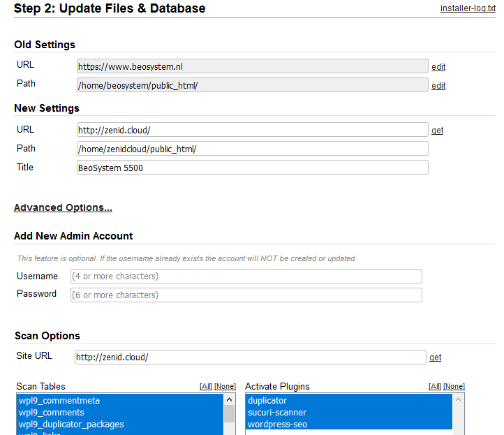
Task: Click edit next to Old Settings URL
Action: click(x=438, y=67)
